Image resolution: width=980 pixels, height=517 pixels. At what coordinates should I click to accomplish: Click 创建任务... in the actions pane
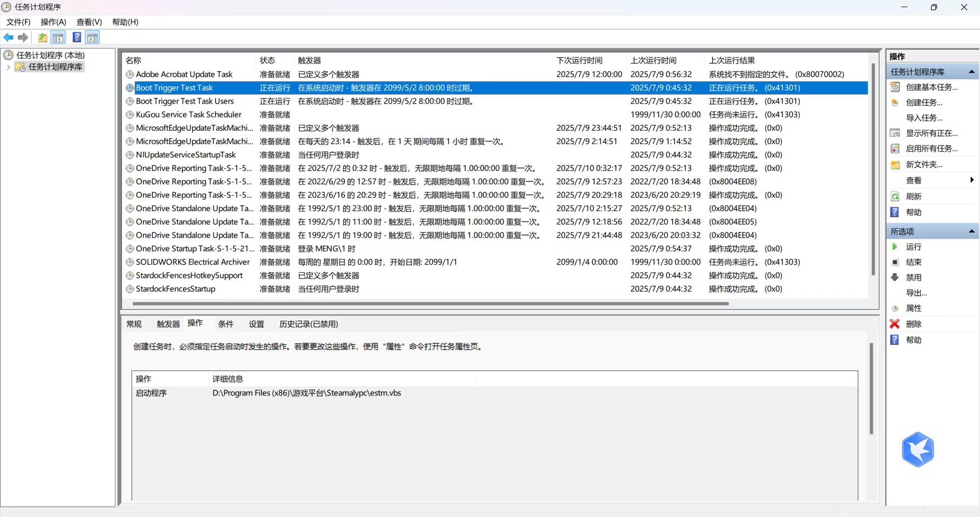pos(924,102)
